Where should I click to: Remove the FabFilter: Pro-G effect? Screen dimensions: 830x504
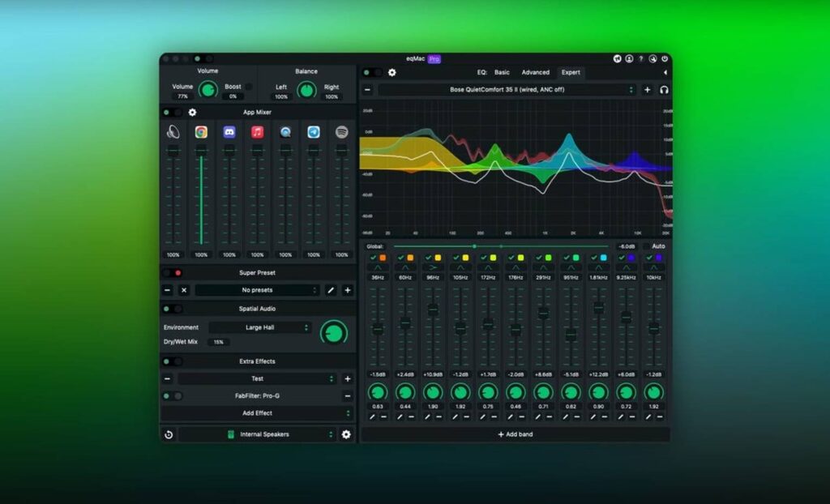tap(347, 396)
